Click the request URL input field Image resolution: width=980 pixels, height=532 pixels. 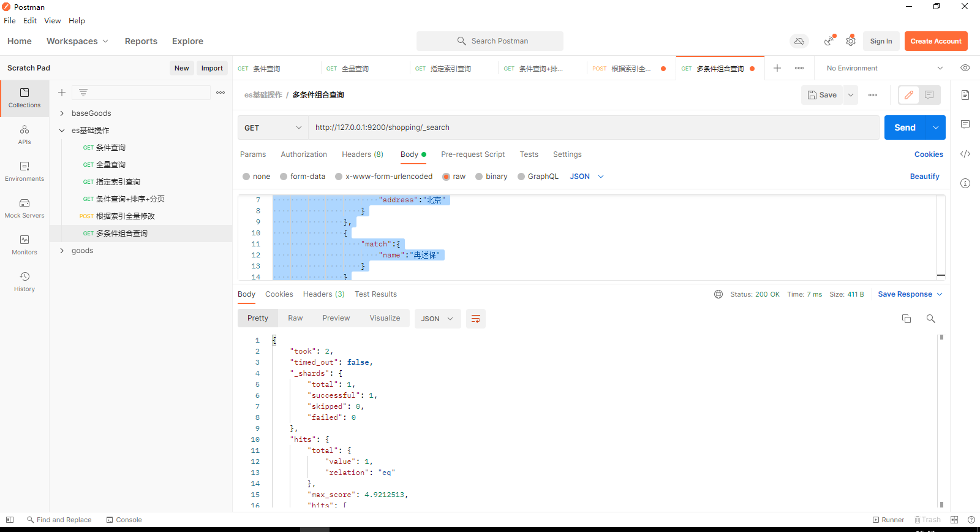(594, 127)
